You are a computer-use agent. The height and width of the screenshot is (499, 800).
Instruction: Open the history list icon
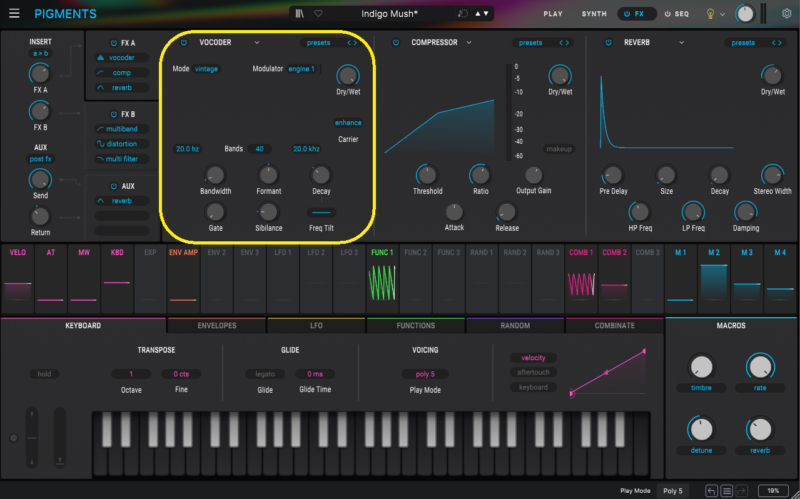click(x=727, y=491)
